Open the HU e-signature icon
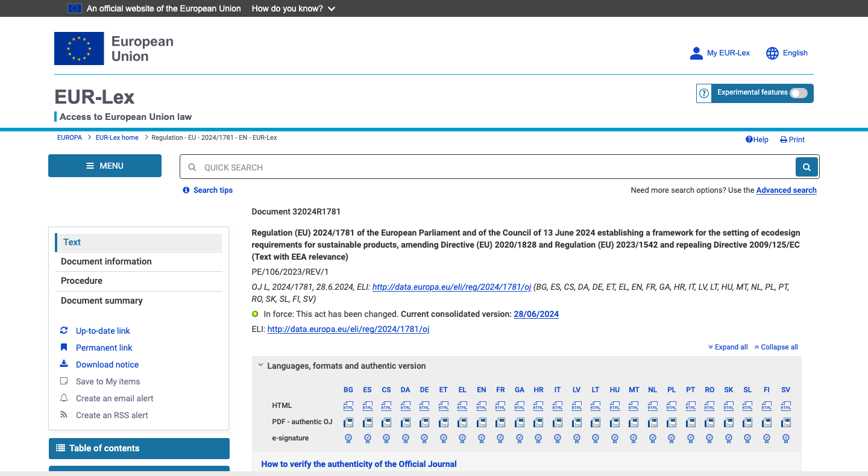 [x=615, y=439]
